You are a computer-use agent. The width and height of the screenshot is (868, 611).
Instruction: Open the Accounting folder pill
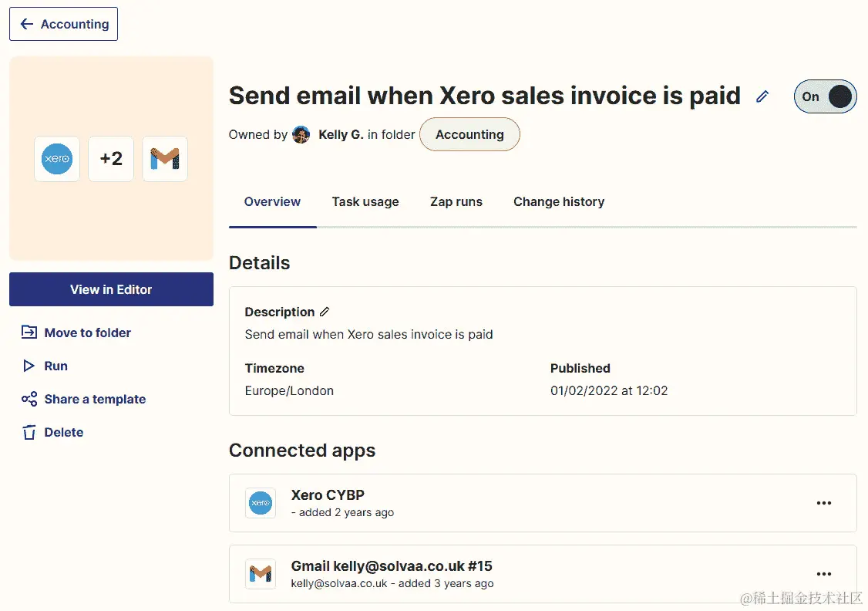[469, 134]
